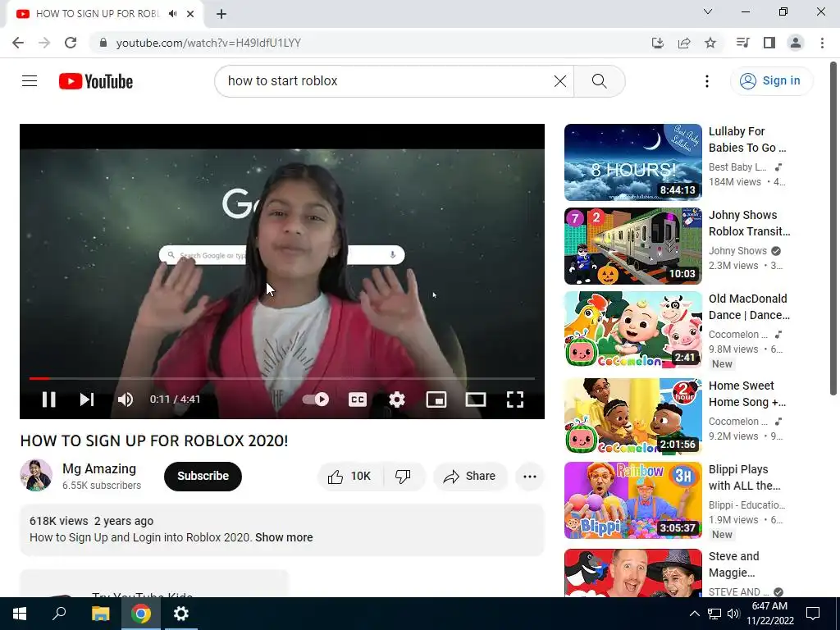840x630 pixels.
Task: Open Johny Shows Roblox Transit title
Action: (x=749, y=223)
